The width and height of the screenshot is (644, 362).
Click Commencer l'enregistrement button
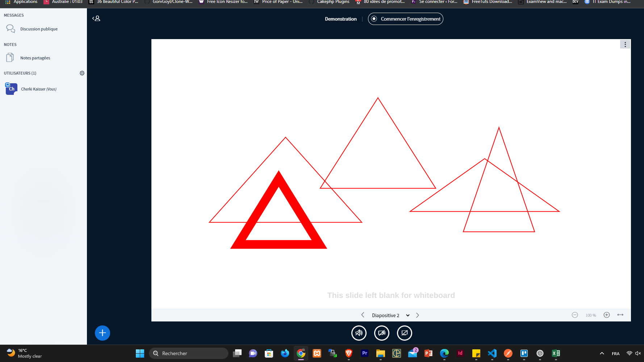tap(406, 19)
